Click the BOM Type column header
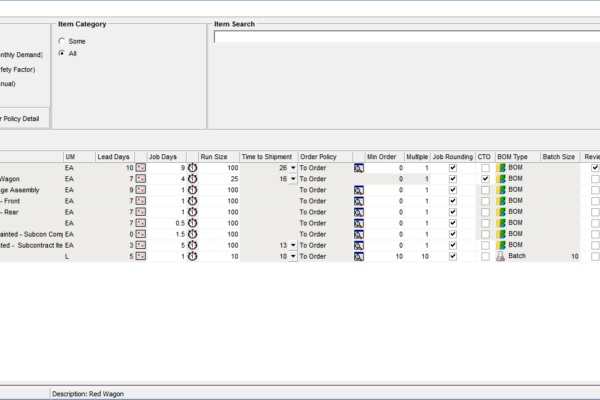 518,157
